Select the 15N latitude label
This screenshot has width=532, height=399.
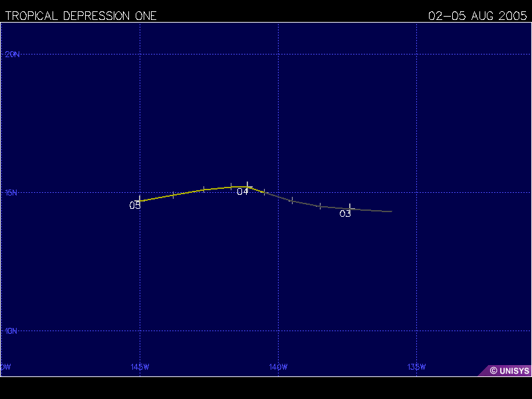(x=12, y=193)
